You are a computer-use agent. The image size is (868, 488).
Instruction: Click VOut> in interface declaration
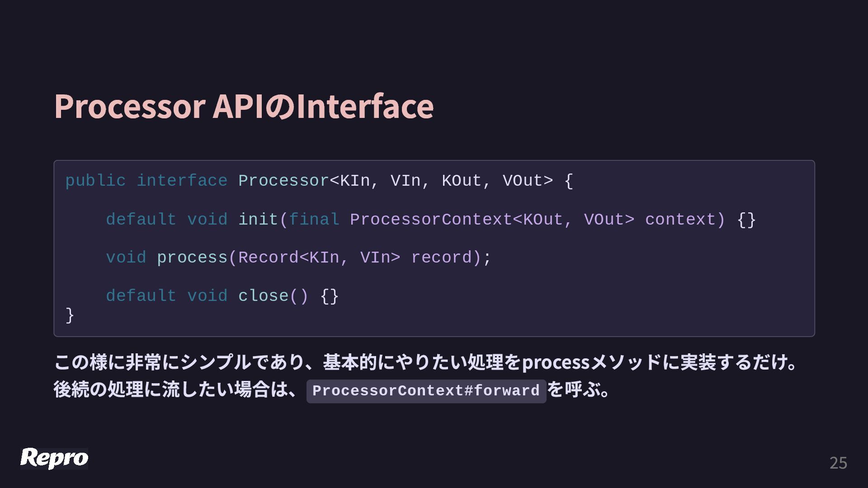[528, 181]
